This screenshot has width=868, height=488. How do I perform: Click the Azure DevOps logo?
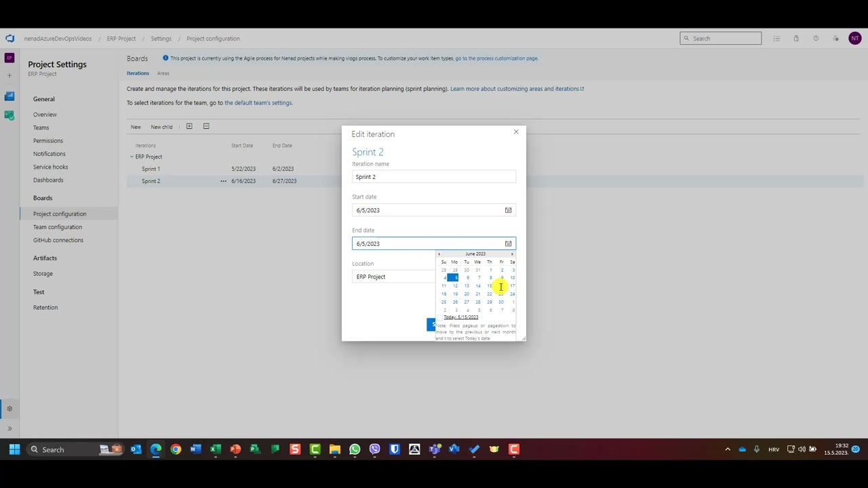tap(9, 39)
